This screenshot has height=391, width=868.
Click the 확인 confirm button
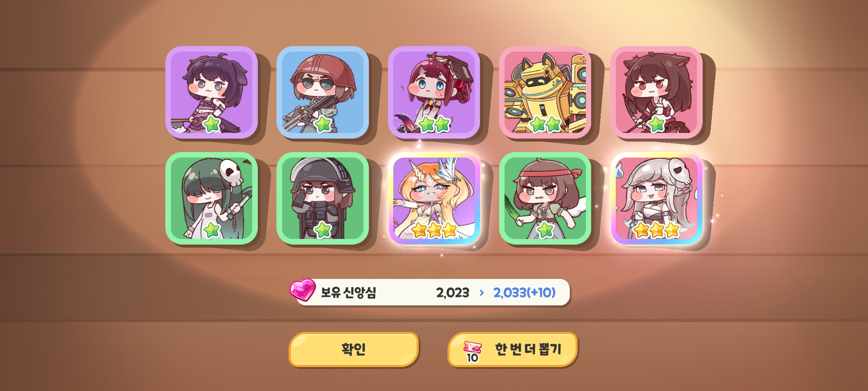[x=354, y=349]
